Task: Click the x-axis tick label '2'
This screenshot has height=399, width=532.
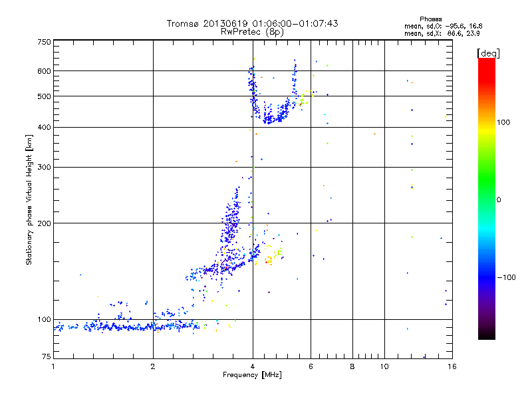Action: 153,366
